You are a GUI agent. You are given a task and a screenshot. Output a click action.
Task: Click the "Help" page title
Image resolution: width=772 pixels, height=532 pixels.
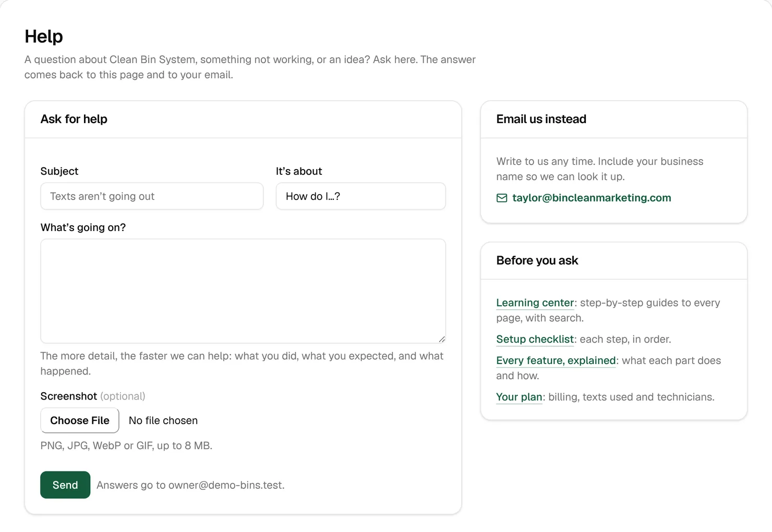(x=44, y=37)
